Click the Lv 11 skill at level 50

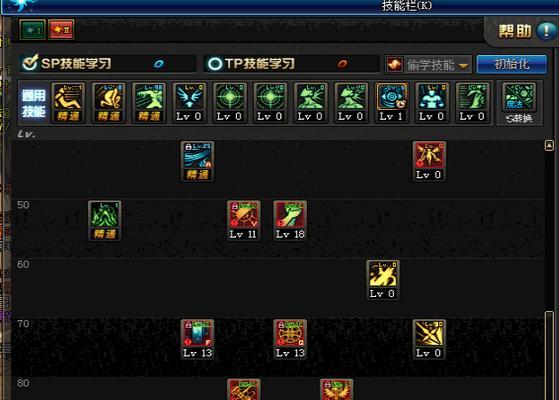point(243,220)
